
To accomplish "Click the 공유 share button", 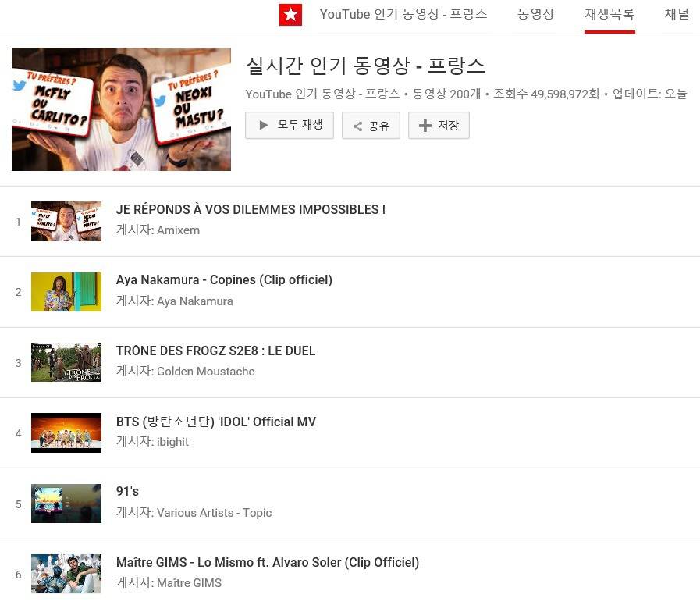I will pyautogui.click(x=371, y=126).
